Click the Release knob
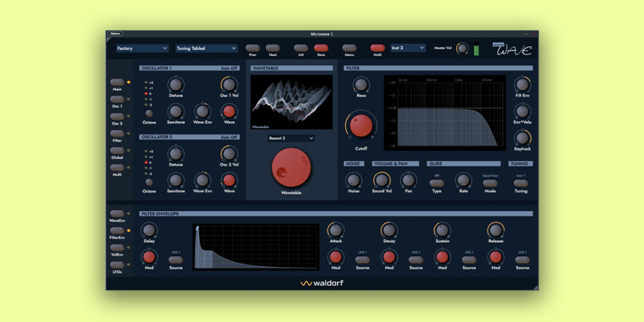Image resolution: width=644 pixels, height=322 pixels. point(496,230)
